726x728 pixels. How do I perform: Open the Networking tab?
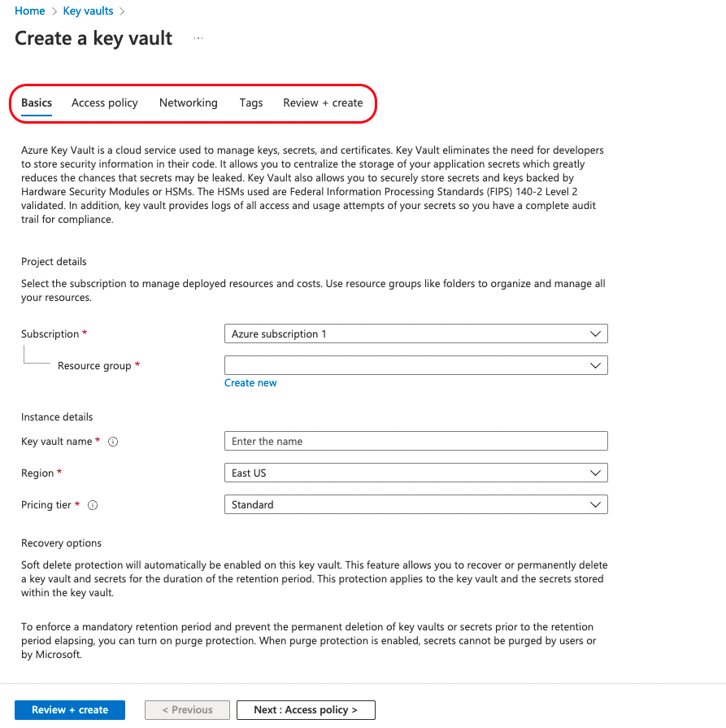[189, 102]
